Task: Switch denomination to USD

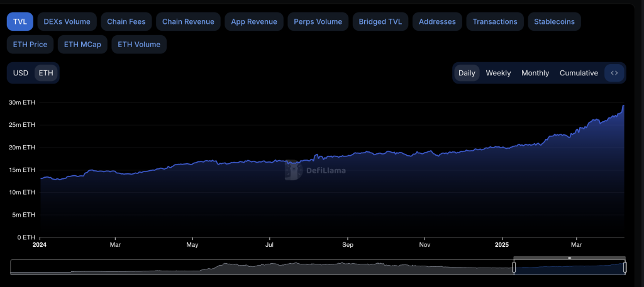Action: [21, 73]
